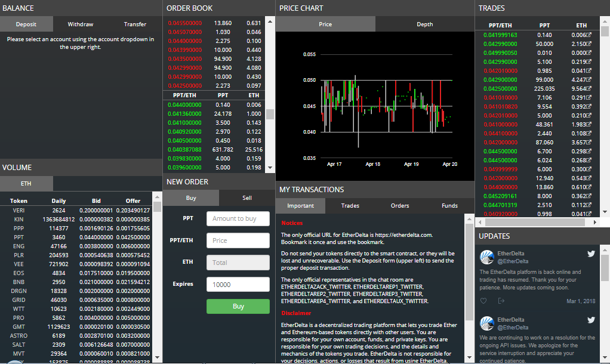Select Important tab in My Transactions

(300, 206)
